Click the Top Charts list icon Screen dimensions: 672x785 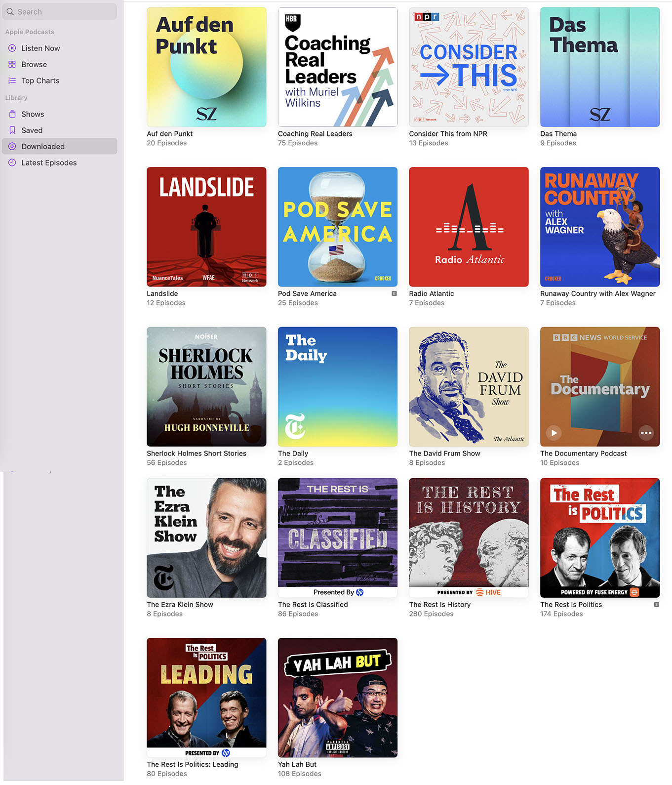click(x=12, y=81)
